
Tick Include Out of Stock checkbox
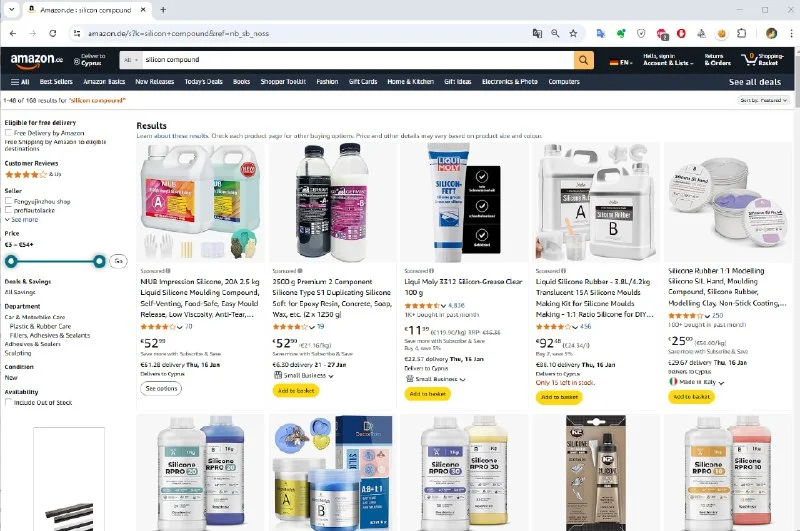pos(8,402)
